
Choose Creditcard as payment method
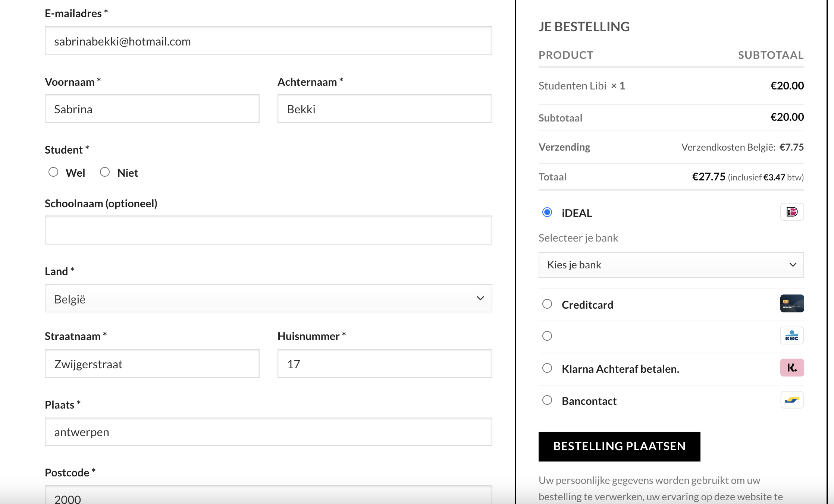(x=547, y=304)
